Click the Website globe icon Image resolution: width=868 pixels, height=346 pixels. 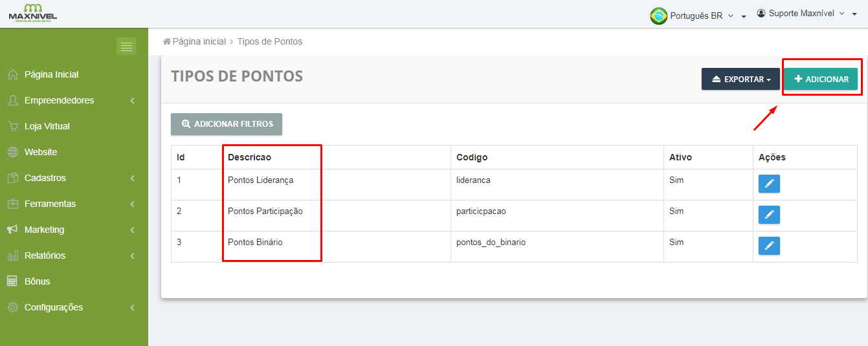12,152
